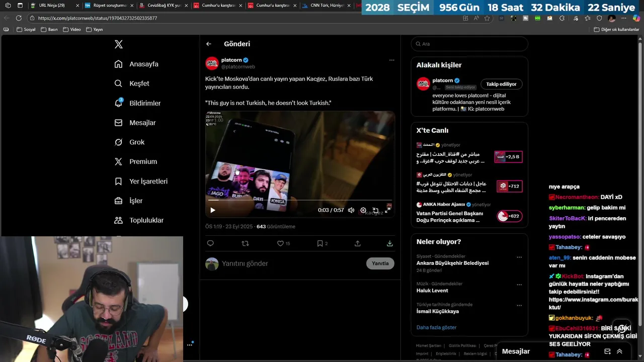Open options for İsmail Küçükkaya trend
Image resolution: width=644 pixels, height=362 pixels.
pos(519,305)
